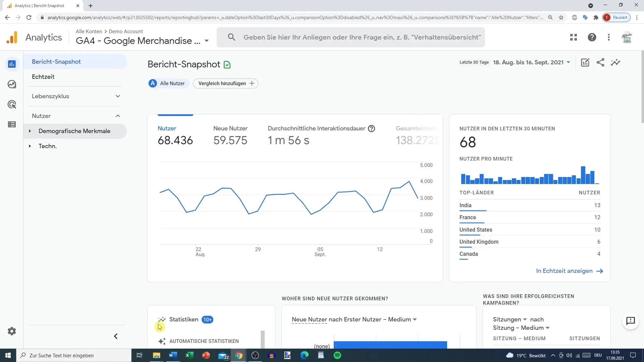Click the France row in Top-Länder
The image size is (644, 362).
pyautogui.click(x=530, y=217)
